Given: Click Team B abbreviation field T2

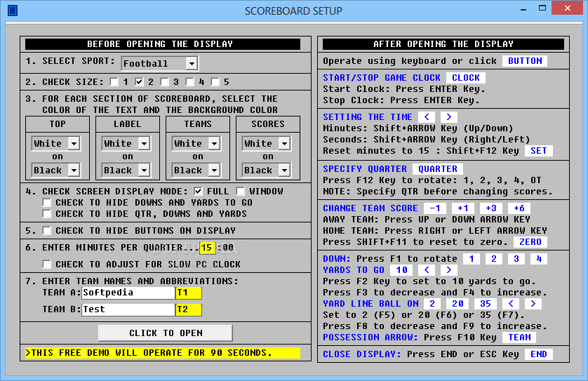Looking at the screenshot, I should point(189,309).
